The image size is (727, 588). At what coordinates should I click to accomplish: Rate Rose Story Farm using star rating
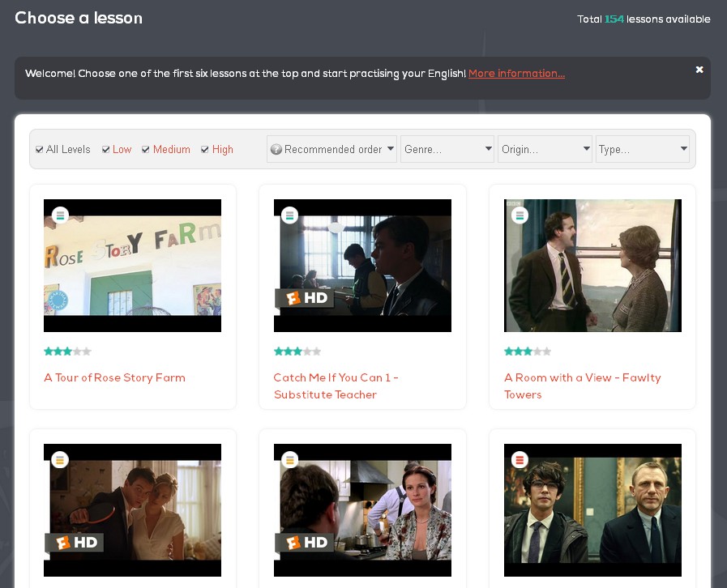point(67,352)
